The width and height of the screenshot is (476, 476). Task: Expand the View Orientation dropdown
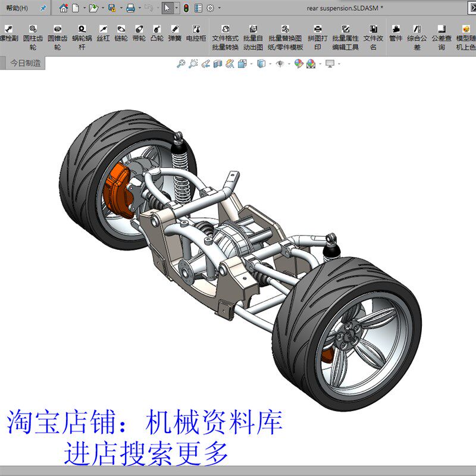(x=252, y=65)
